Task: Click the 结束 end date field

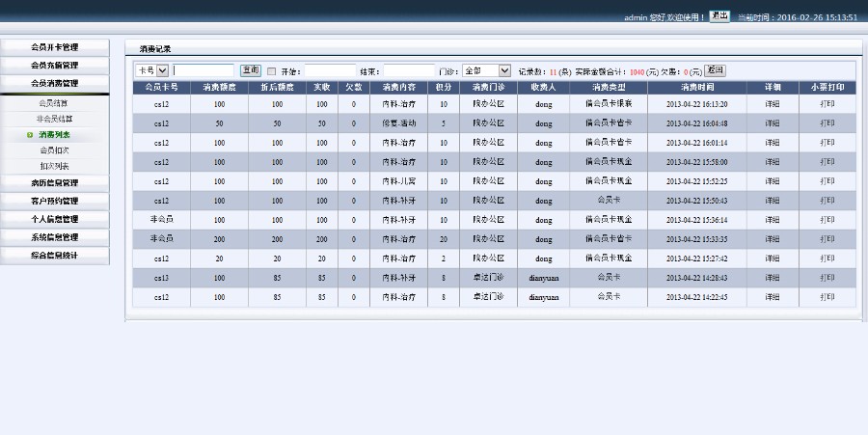Action: point(409,70)
